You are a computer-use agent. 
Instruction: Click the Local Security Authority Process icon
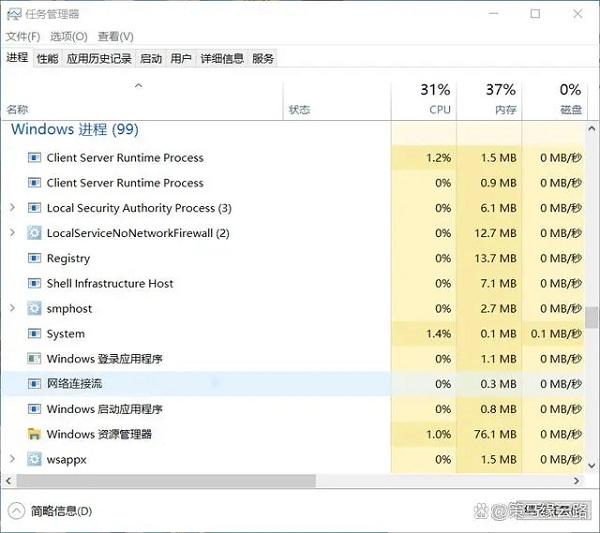coord(34,208)
